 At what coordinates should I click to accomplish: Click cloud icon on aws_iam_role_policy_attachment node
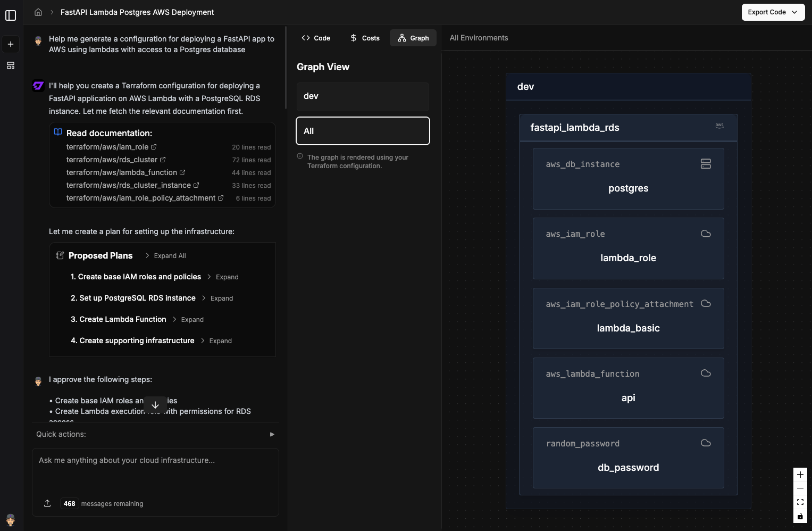pos(706,303)
